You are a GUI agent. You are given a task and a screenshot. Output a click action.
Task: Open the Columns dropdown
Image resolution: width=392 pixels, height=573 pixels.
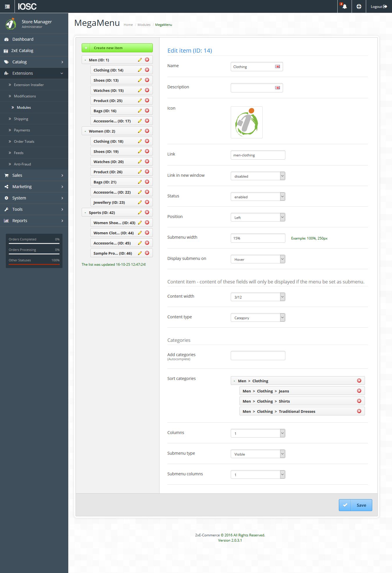coord(258,433)
